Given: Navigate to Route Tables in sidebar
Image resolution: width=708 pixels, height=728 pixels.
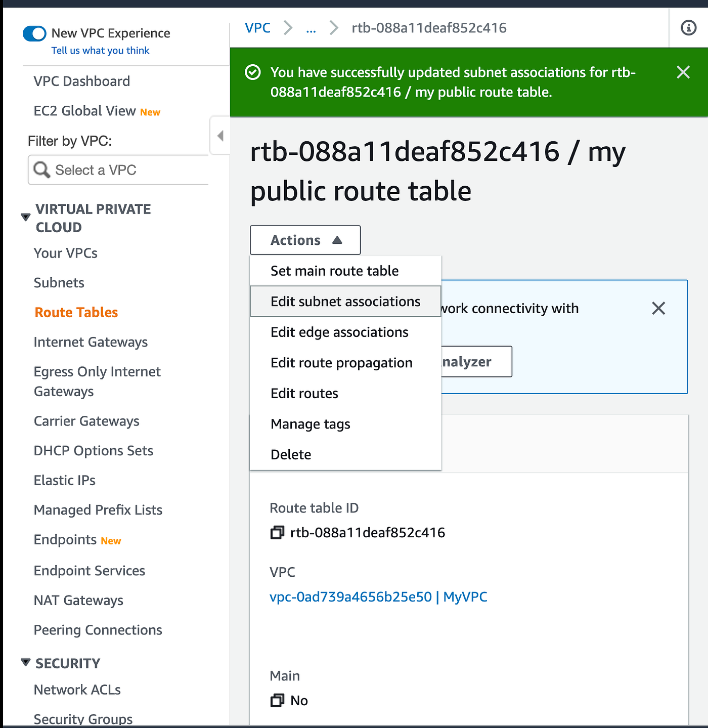Looking at the screenshot, I should [75, 312].
